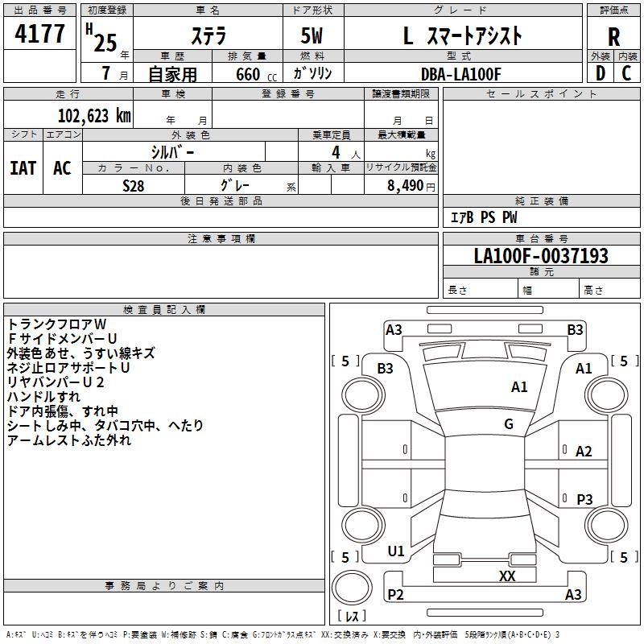Click the spare tire circle icon
Image resolution: width=644 pixels, height=644 pixels.
coord(352,588)
